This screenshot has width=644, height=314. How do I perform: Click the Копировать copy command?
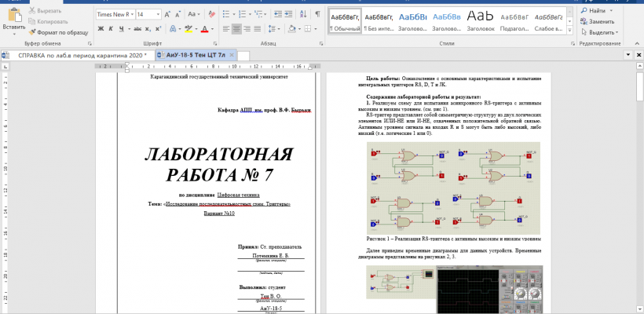(49, 22)
